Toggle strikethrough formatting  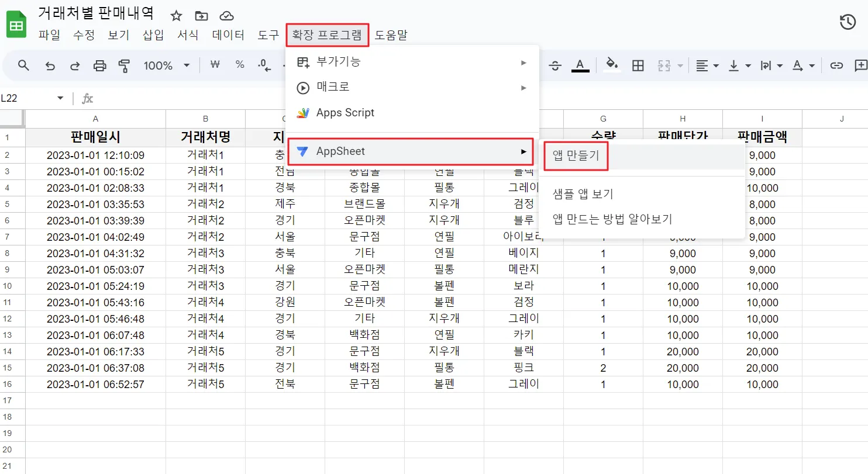pos(555,65)
